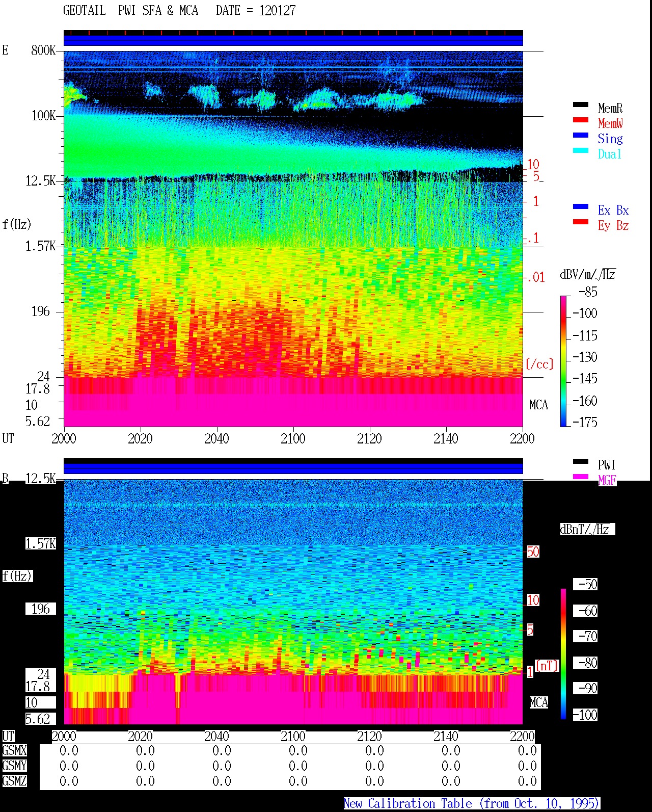
Task: Open the New Calibration Table link
Action: coord(472,803)
